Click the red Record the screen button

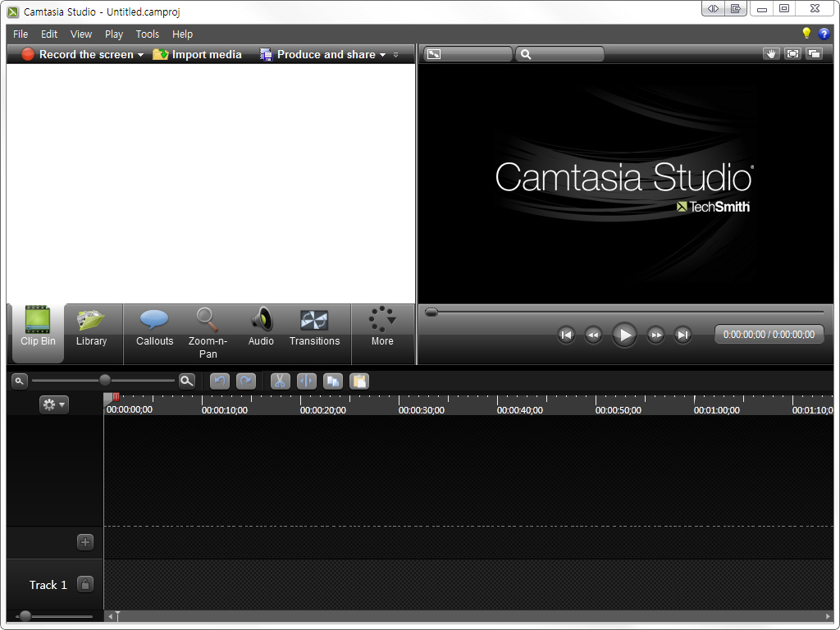[77, 55]
